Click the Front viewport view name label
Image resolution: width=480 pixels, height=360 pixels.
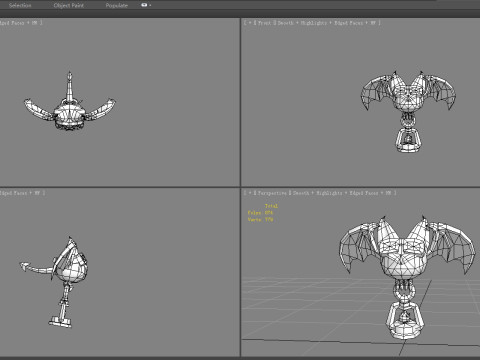(x=264, y=23)
